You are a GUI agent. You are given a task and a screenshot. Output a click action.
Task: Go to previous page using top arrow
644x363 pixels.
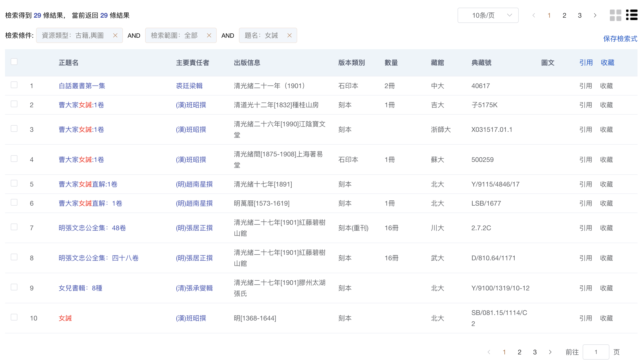534,16
